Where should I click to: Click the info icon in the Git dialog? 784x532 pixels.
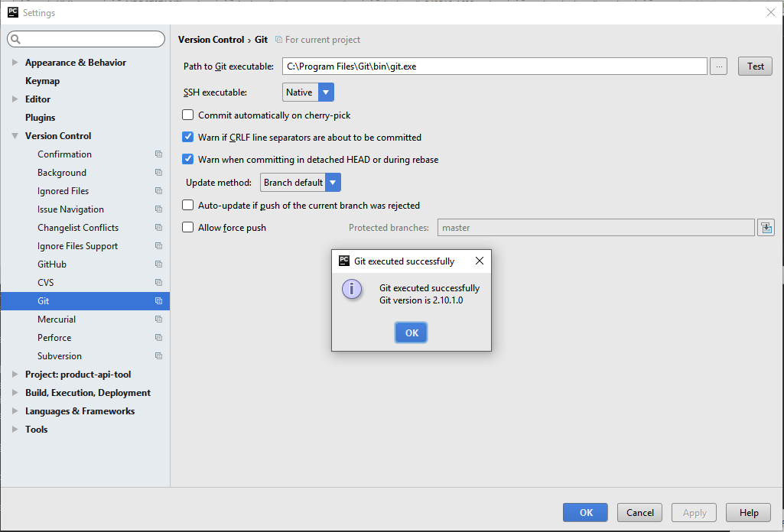pos(352,289)
